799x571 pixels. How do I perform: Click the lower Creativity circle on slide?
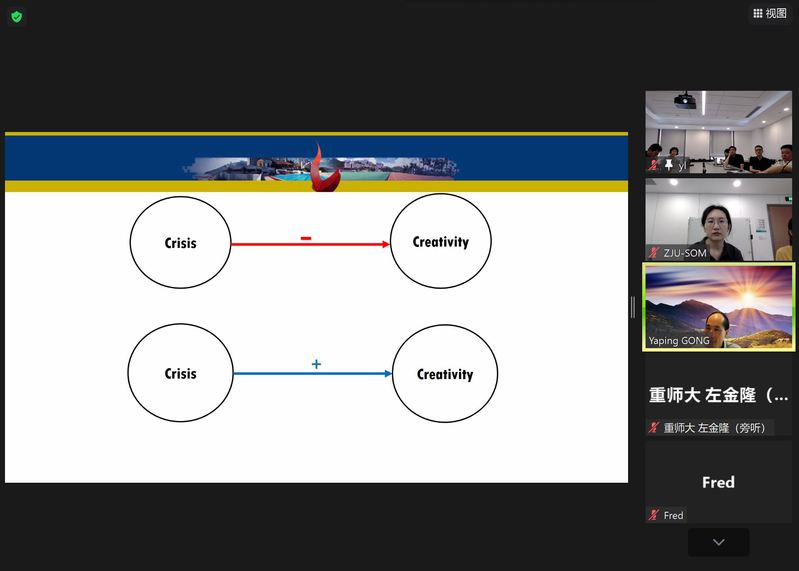coord(444,374)
